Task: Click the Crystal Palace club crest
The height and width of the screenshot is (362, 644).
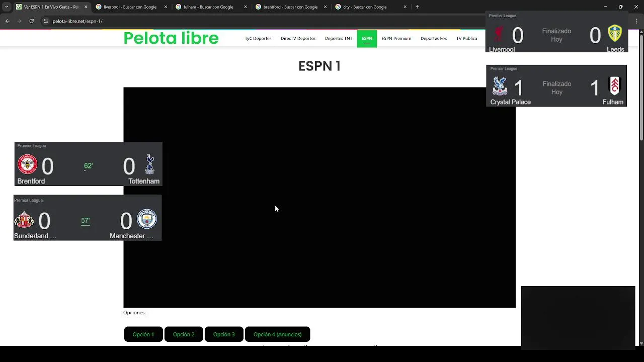Action: [x=500, y=86]
